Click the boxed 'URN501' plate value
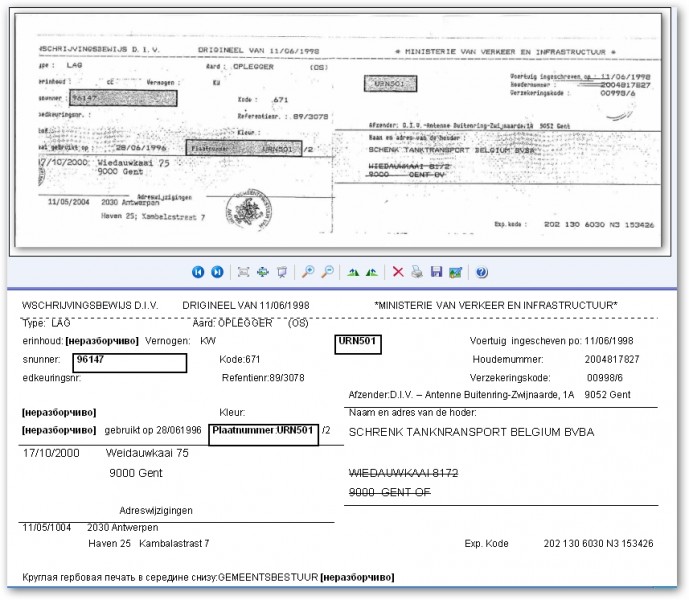This screenshot has width=689, height=600. (x=358, y=344)
